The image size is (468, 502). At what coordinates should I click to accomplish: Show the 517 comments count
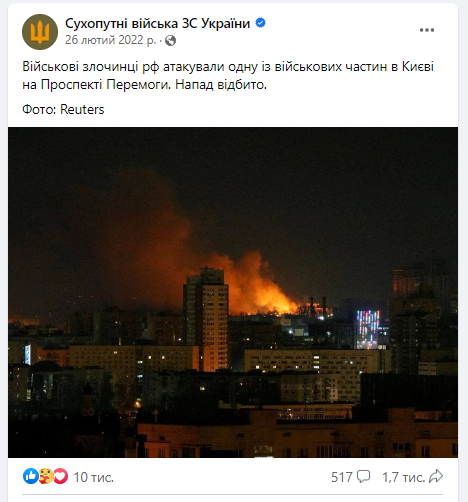[342, 477]
